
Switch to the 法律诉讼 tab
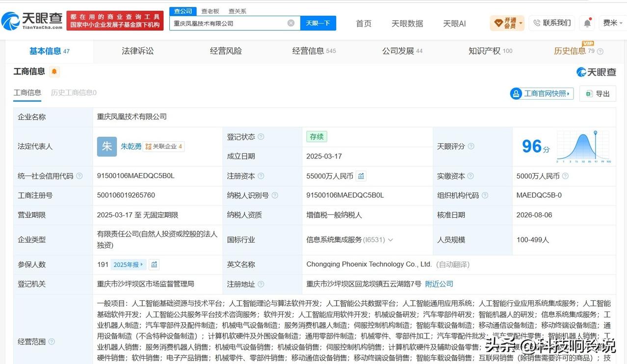pos(137,51)
